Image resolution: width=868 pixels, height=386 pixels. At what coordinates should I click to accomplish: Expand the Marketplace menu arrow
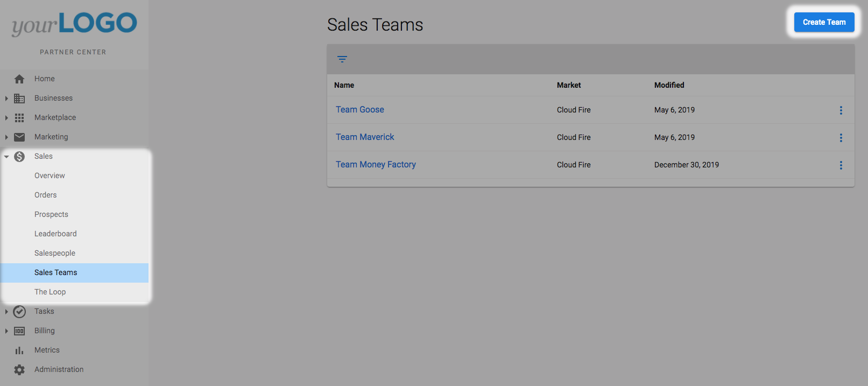(x=6, y=118)
